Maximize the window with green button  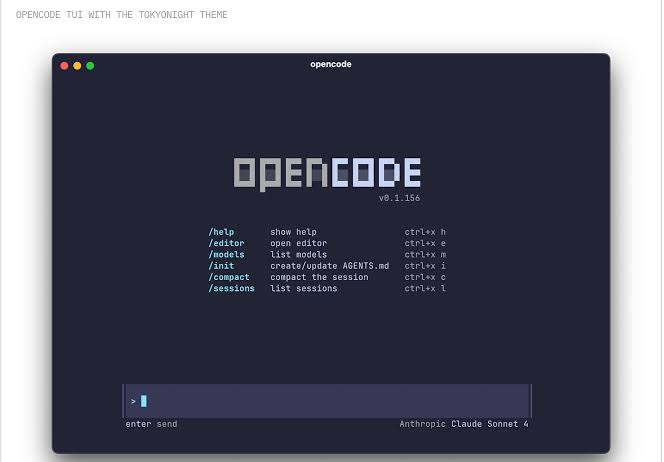[90, 66]
